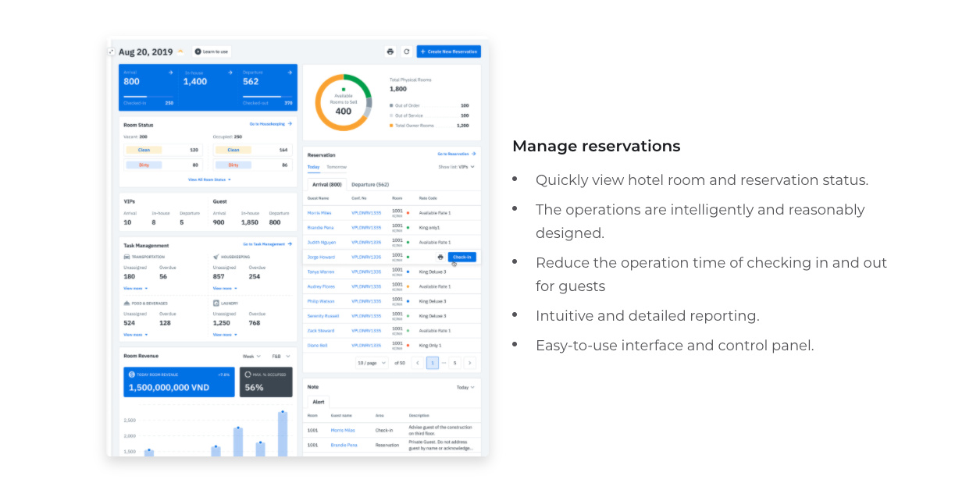Click the printer icon in the top toolbar
980x490 pixels.
tap(390, 51)
